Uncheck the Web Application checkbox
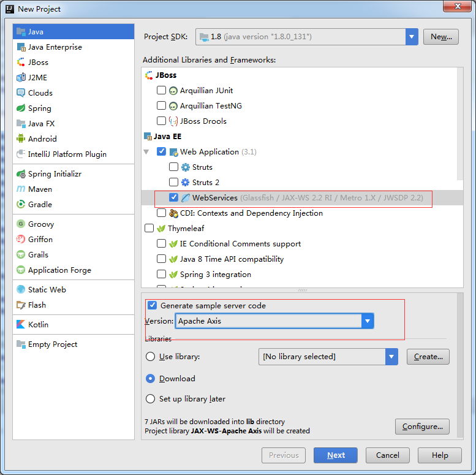Image resolution: width=476 pixels, height=475 pixels. pos(161,151)
